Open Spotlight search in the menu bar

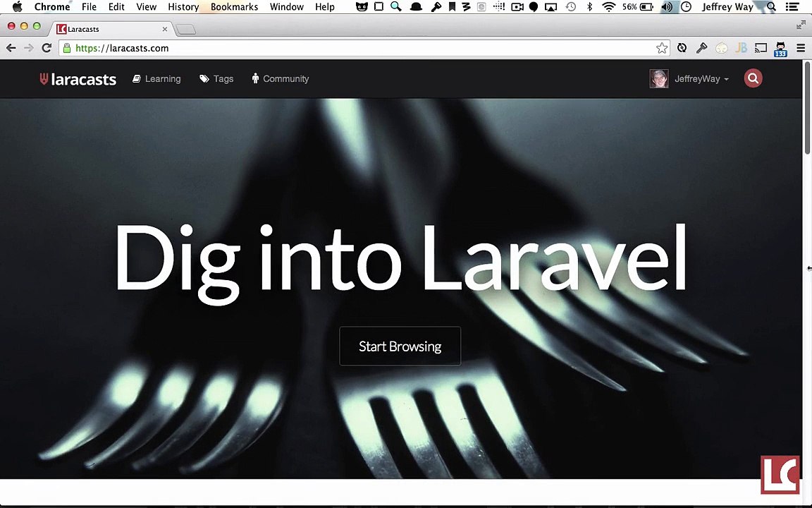coord(772,7)
